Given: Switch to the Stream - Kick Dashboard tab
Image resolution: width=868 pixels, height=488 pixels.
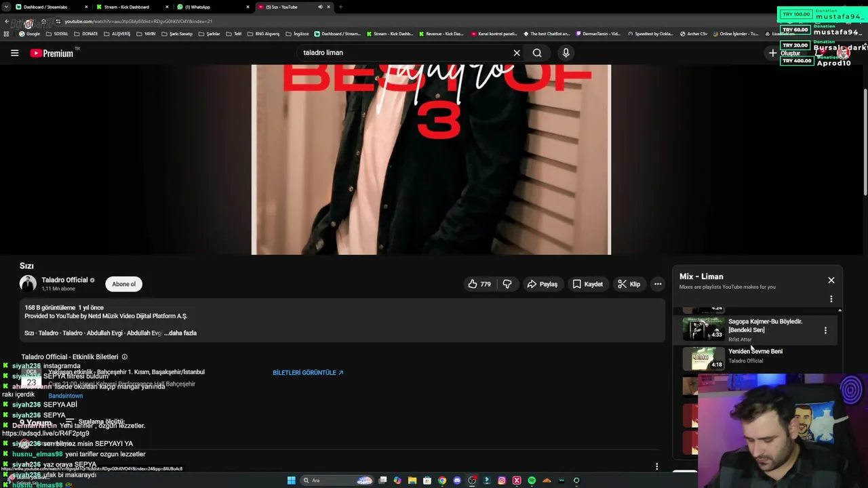Looking at the screenshot, I should click(132, 7).
